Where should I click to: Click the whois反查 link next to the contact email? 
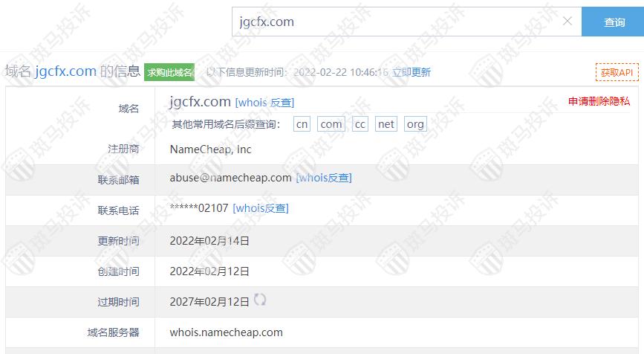pos(324,178)
